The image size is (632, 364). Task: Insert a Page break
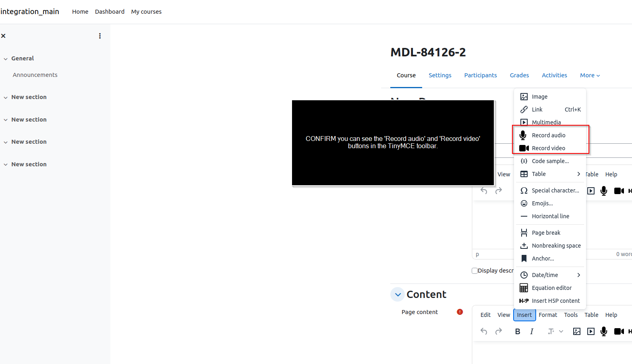550,233
